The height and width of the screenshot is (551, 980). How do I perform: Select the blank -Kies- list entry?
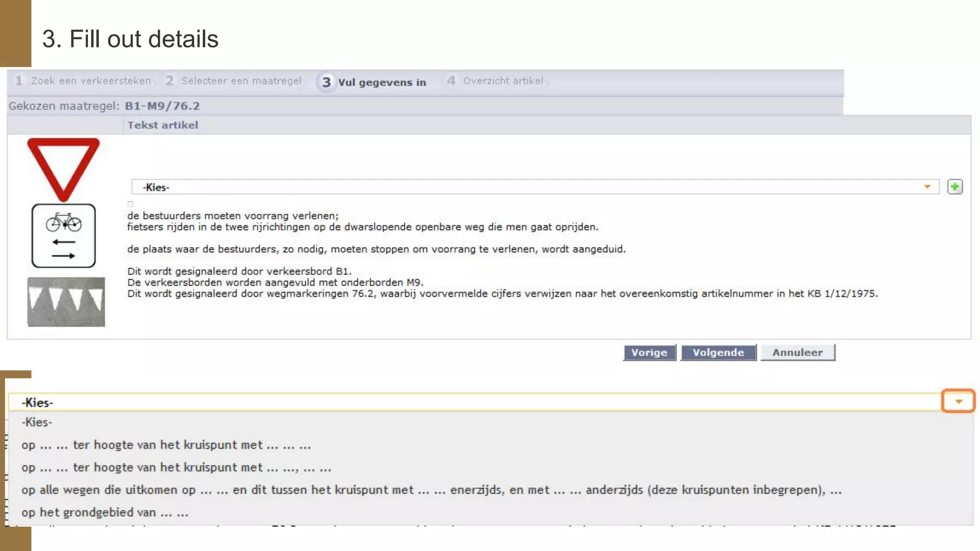pyautogui.click(x=37, y=422)
